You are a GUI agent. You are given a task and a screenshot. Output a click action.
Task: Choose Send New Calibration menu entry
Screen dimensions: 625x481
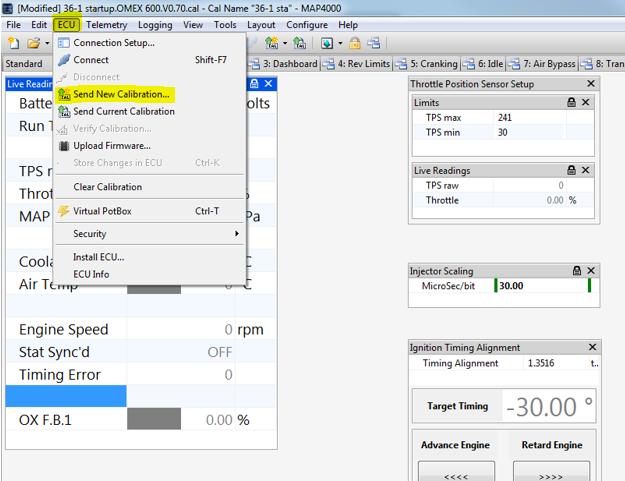[x=121, y=94]
